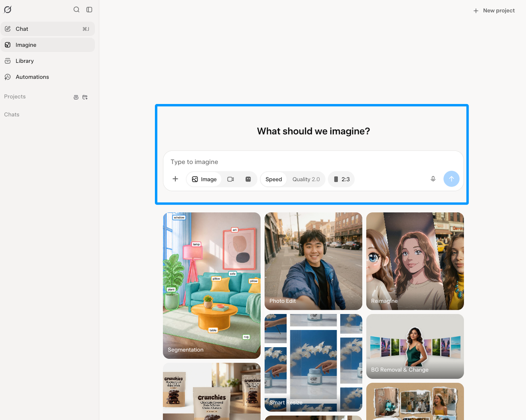
Task: Open BG Removal & Change card
Action: tap(415, 346)
